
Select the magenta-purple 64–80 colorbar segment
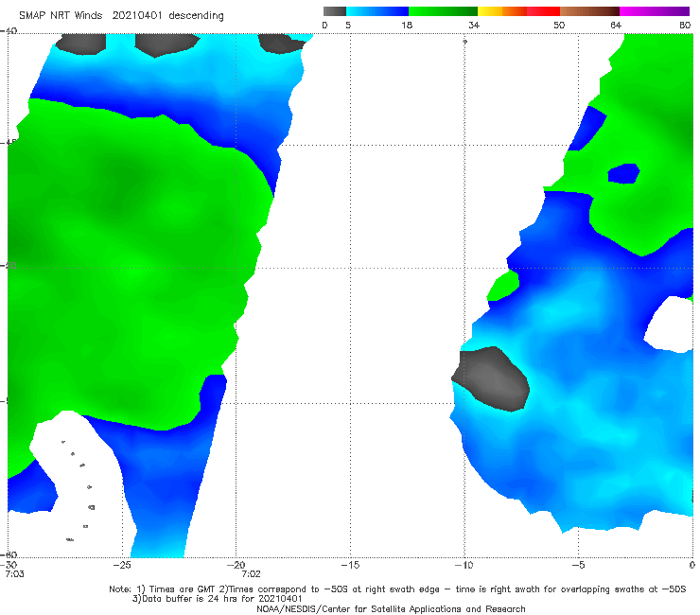tap(655, 11)
